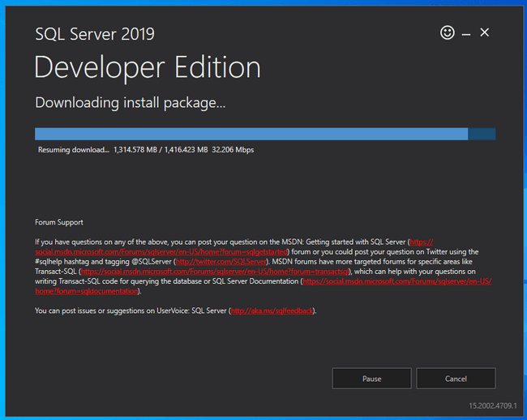The height and width of the screenshot is (420, 527).
Task: Cancel the download with Cancel button
Action: 456,379
